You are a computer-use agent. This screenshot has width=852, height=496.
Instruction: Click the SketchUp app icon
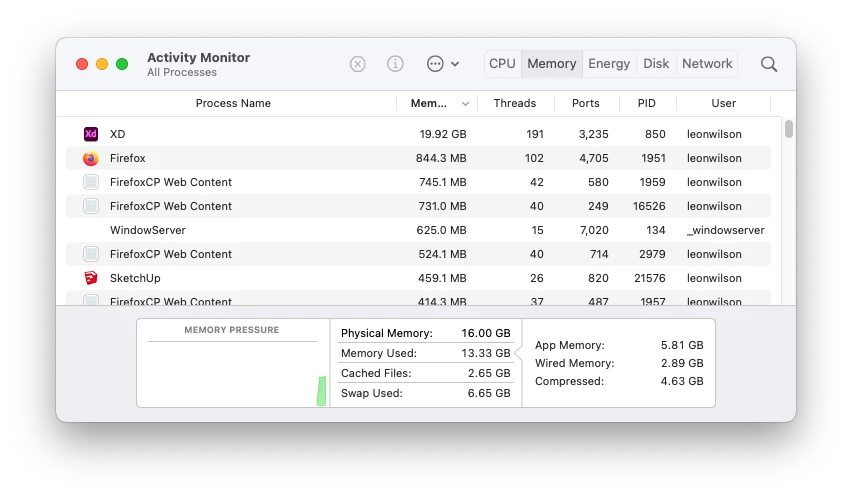91,278
